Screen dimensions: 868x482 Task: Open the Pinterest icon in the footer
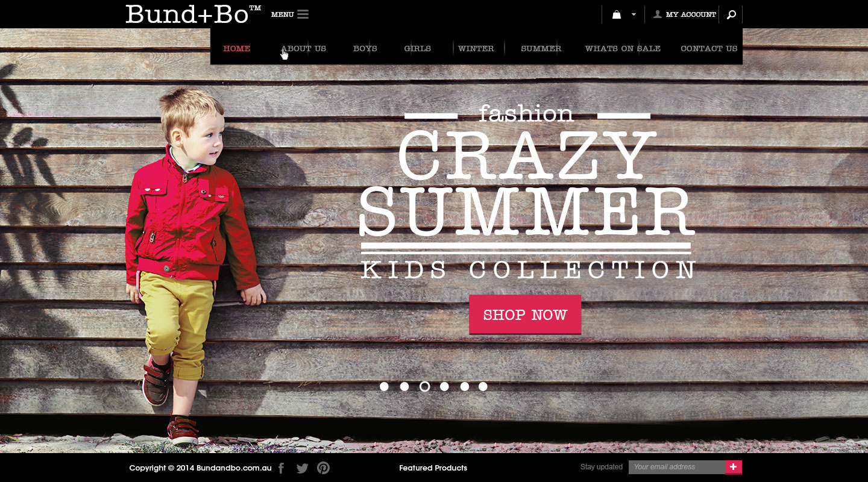[324, 468]
